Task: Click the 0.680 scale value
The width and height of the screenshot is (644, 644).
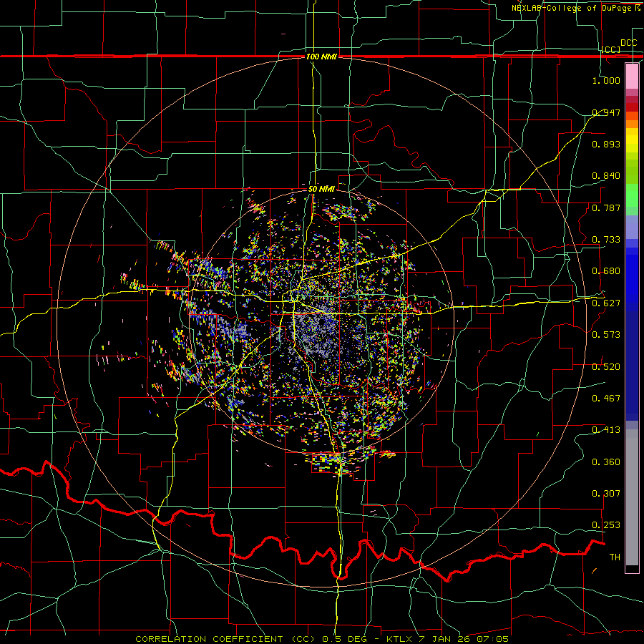Action: pyautogui.click(x=606, y=271)
